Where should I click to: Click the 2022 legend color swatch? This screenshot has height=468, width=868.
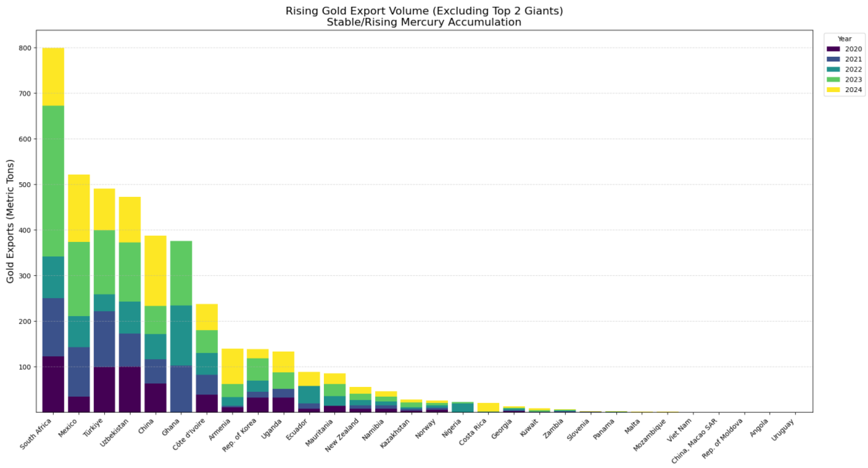click(833, 70)
